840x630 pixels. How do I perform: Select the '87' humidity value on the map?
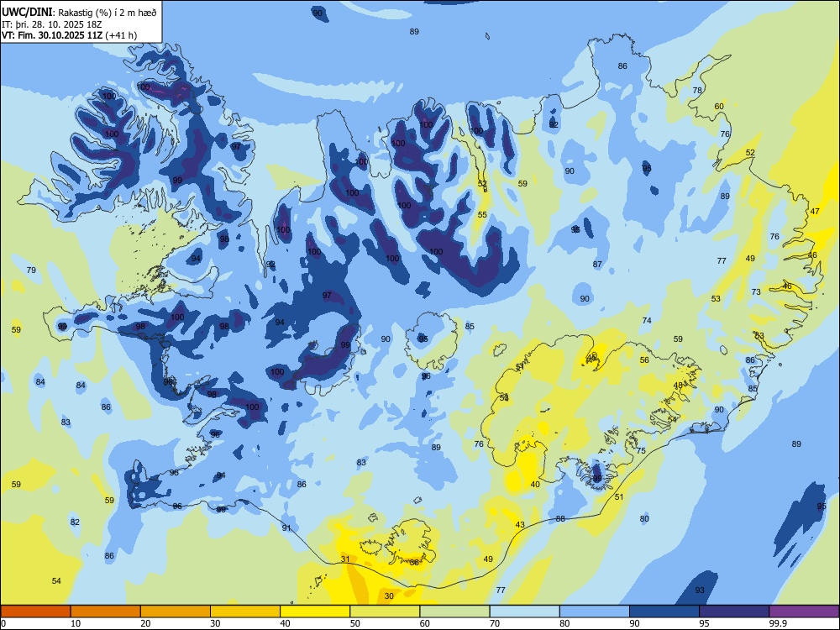coord(597,264)
